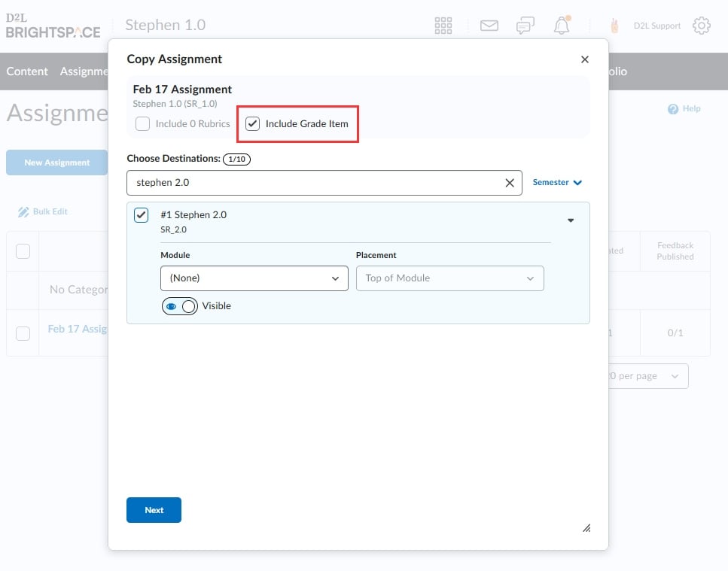Click the Feb 17 Assignment dialog heading
The image size is (728, 571).
[182, 90]
